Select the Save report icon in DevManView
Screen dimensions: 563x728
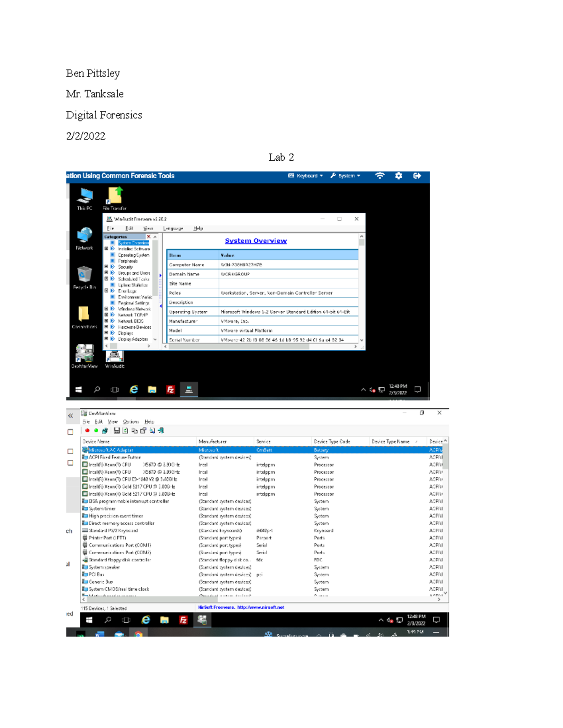(116, 431)
